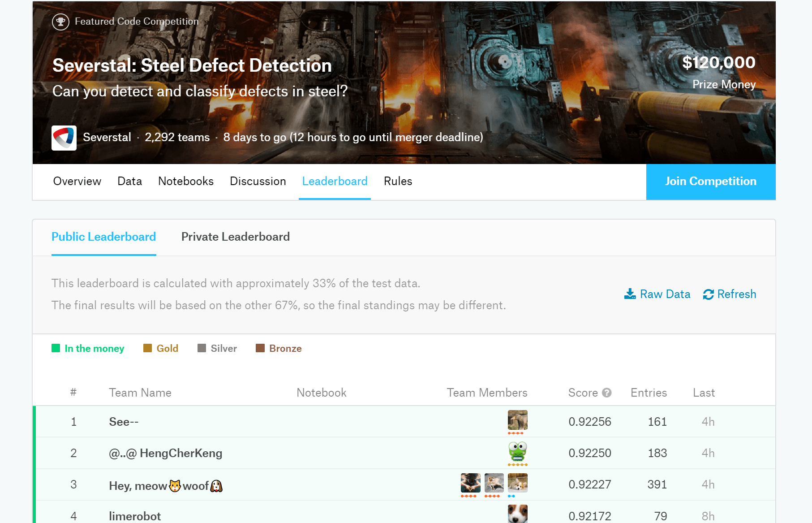Click score 0.92250
812x523 pixels.
(x=590, y=453)
